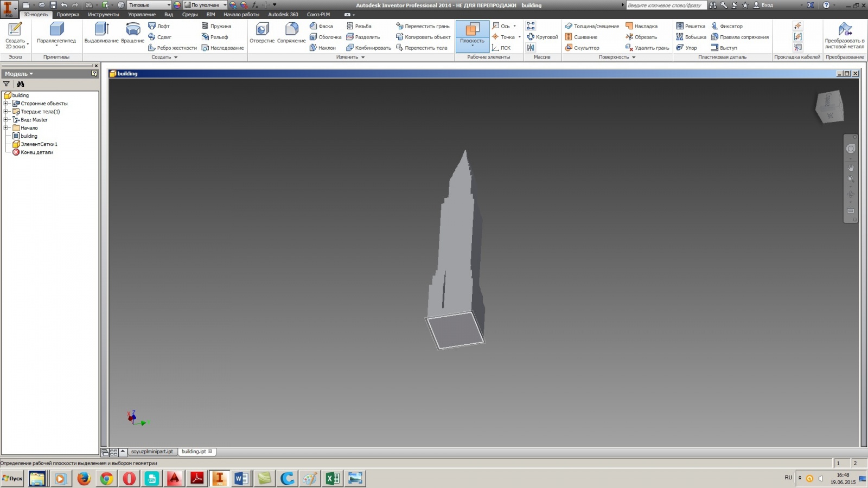Expand the Начало folder node
This screenshot has height=488, width=868.
pyautogui.click(x=6, y=128)
